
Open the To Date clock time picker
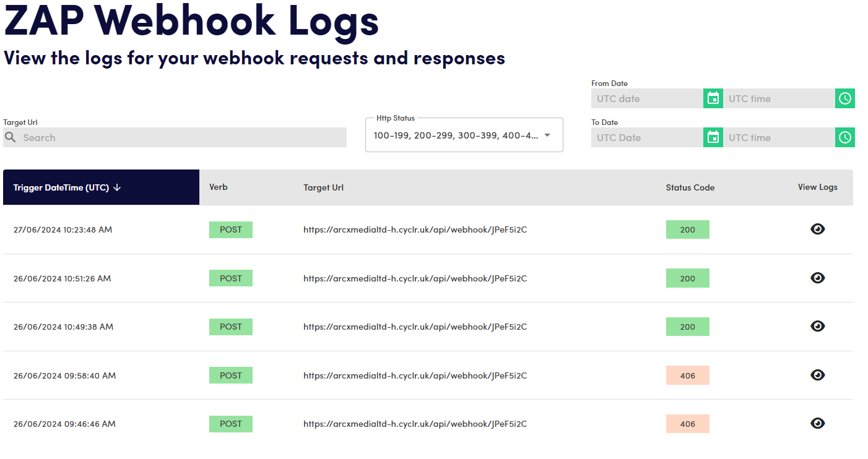click(845, 137)
